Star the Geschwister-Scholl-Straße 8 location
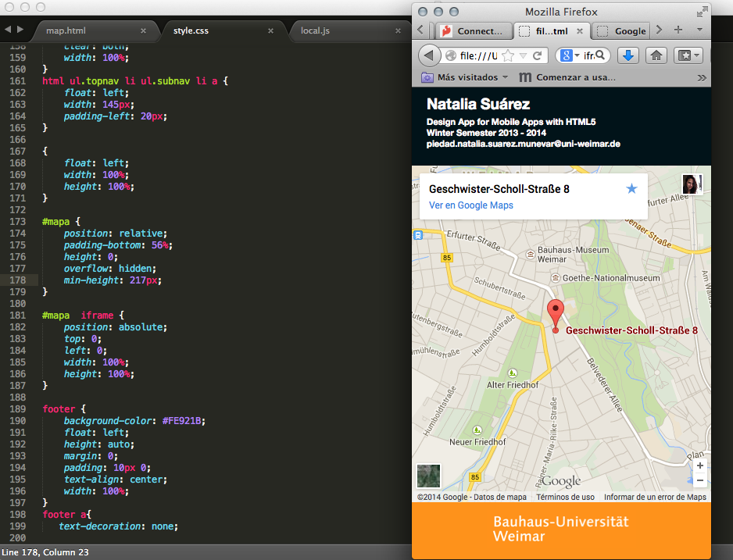The height and width of the screenshot is (560, 733). point(631,189)
